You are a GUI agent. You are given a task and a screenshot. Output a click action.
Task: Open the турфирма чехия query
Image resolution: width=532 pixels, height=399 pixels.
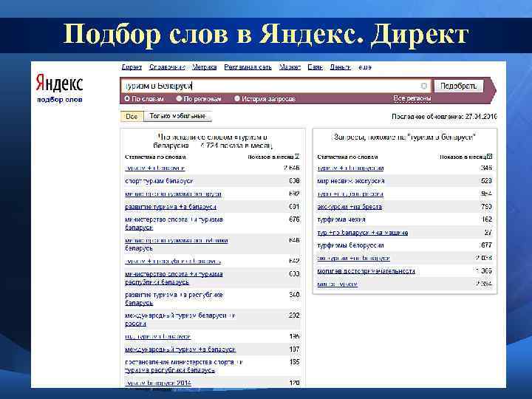tap(341, 220)
